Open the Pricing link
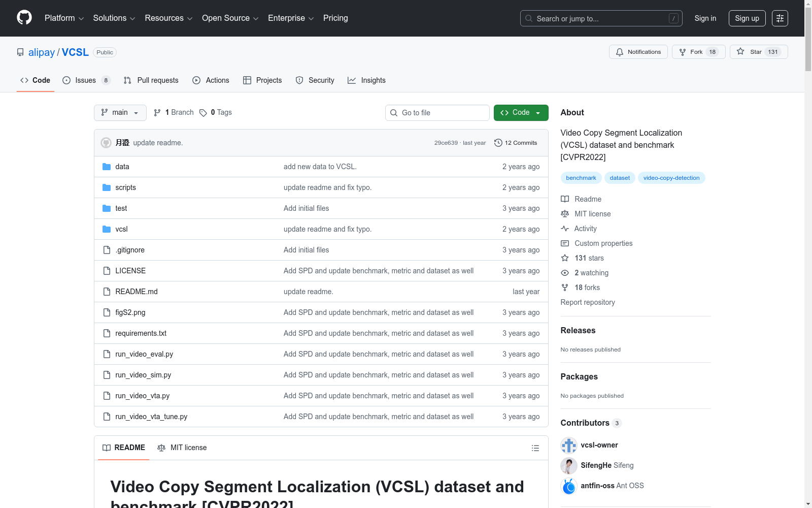Screen dimensions: 812x508 pos(335,18)
